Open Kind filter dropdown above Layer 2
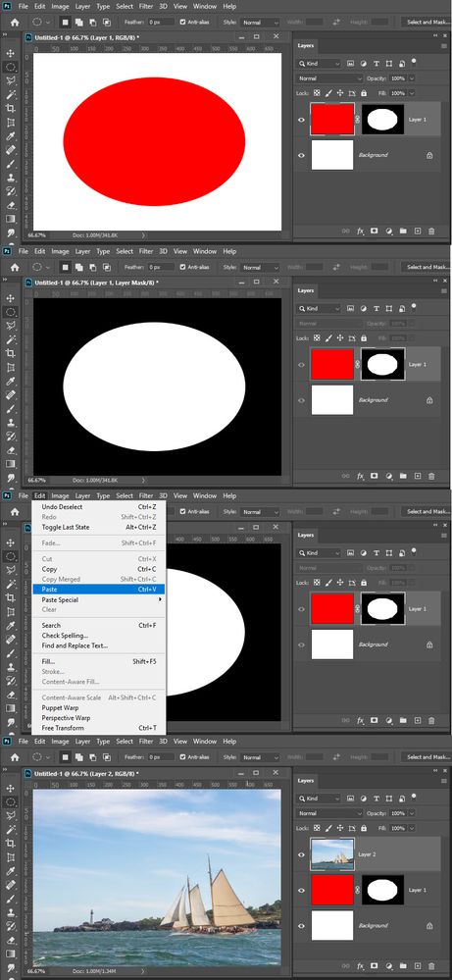 click(x=319, y=799)
